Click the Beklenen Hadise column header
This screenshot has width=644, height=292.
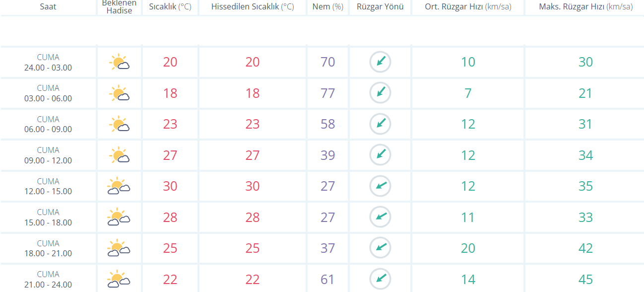119,7
